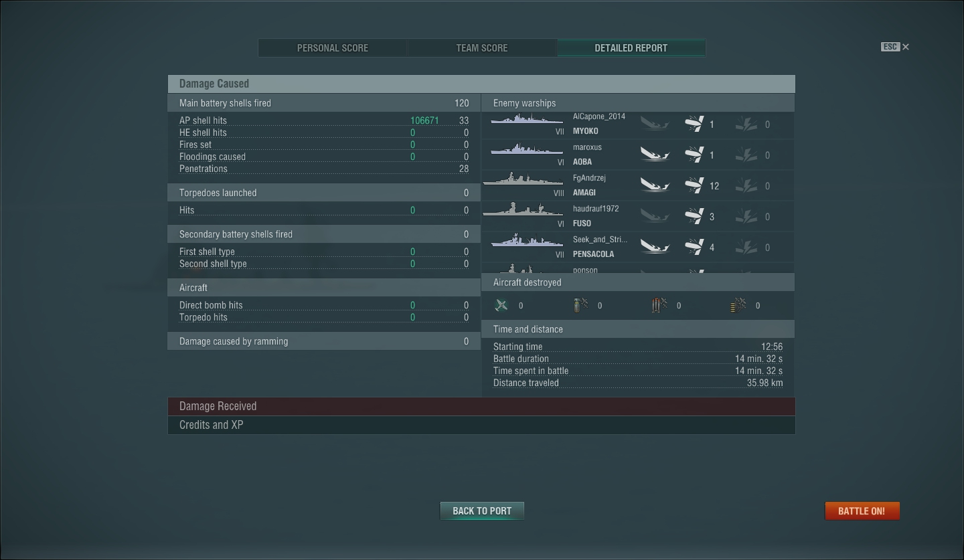Click the Direct bomb hits label
This screenshot has height=560, width=964.
pyautogui.click(x=211, y=305)
